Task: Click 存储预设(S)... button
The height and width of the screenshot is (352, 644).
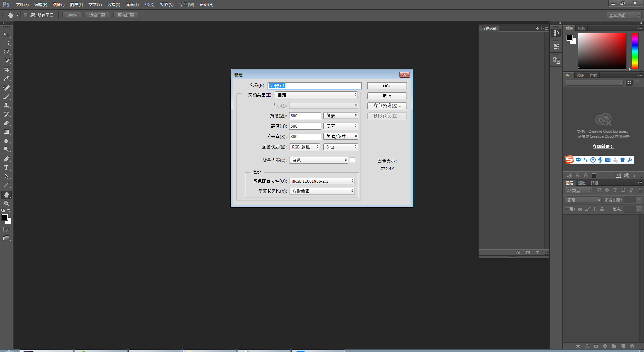Action: 387,106
